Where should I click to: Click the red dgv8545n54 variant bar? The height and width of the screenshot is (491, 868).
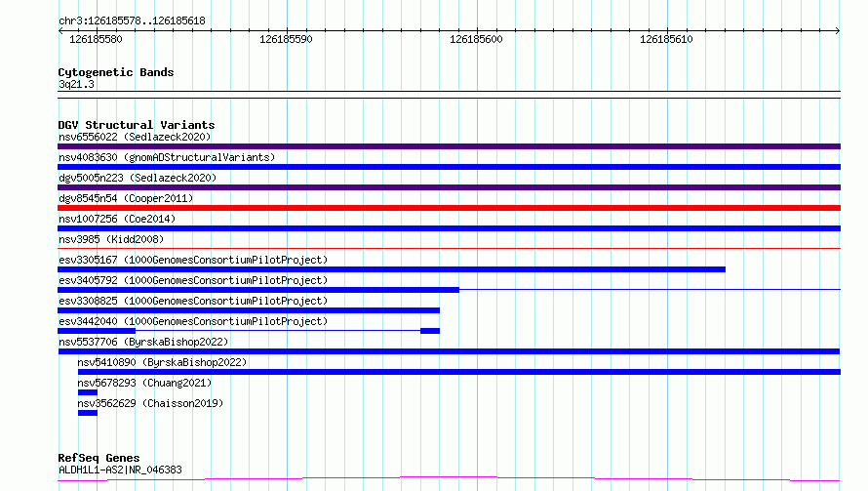[x=449, y=208]
